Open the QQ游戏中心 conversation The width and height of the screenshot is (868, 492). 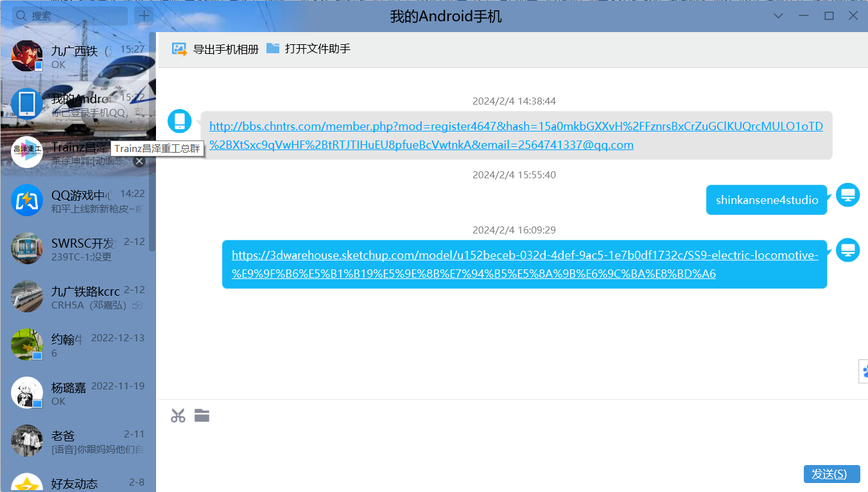78,201
